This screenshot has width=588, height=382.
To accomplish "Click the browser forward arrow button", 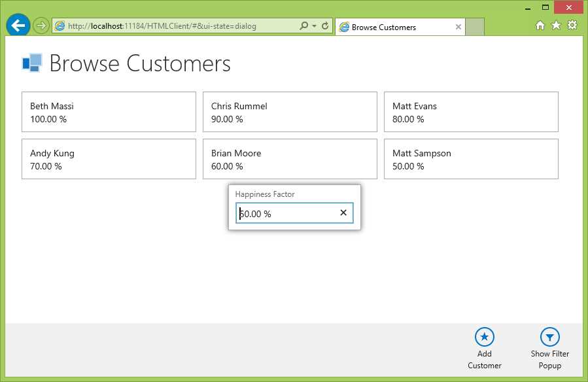I will (41, 26).
